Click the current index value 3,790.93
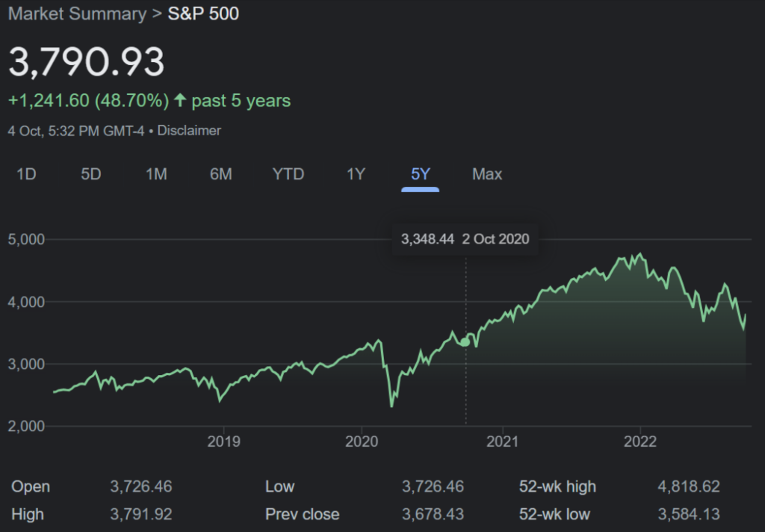 [x=87, y=61]
